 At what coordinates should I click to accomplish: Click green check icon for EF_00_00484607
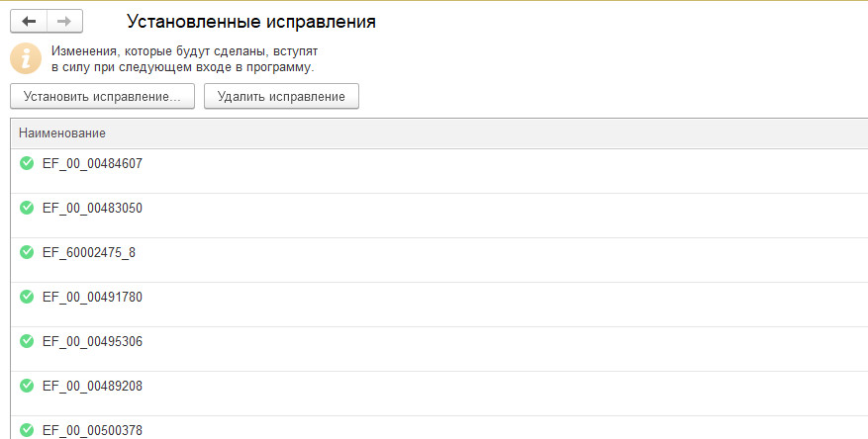[27, 163]
